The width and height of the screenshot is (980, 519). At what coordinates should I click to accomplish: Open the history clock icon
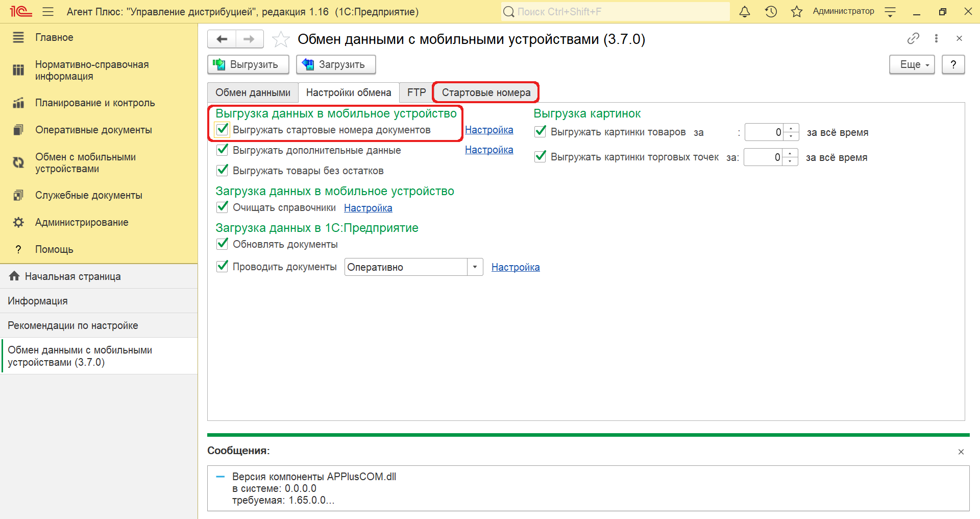tap(771, 11)
